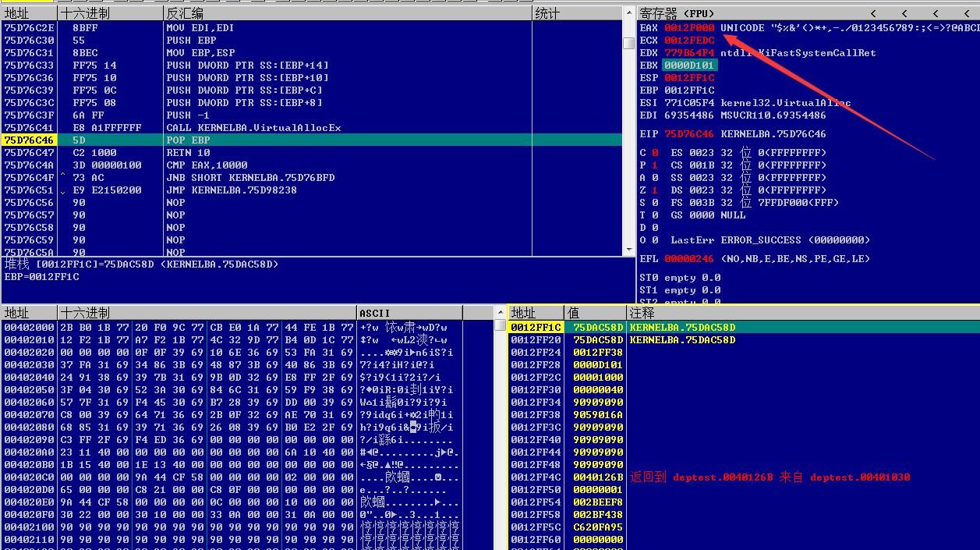
Task: Click the info line 堆栈 [0012FF1C]=75DAC58D
Action: tap(141, 264)
